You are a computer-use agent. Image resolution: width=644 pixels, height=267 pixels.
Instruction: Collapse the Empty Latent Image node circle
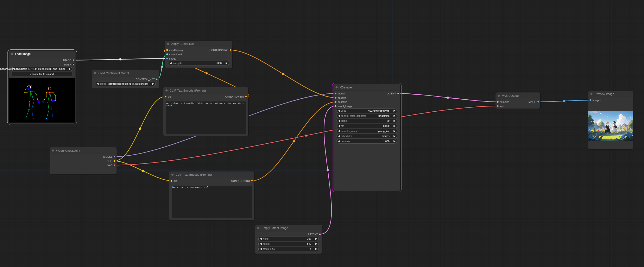coord(259,228)
